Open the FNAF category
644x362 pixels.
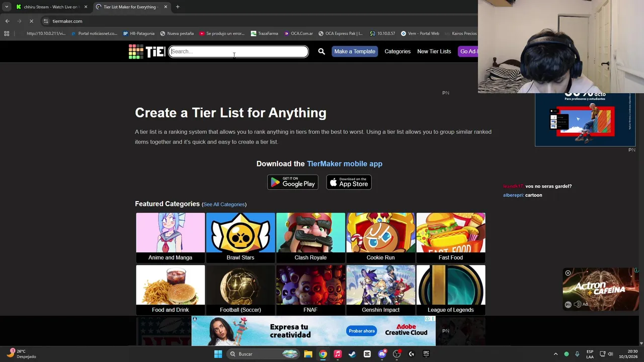coord(310,290)
